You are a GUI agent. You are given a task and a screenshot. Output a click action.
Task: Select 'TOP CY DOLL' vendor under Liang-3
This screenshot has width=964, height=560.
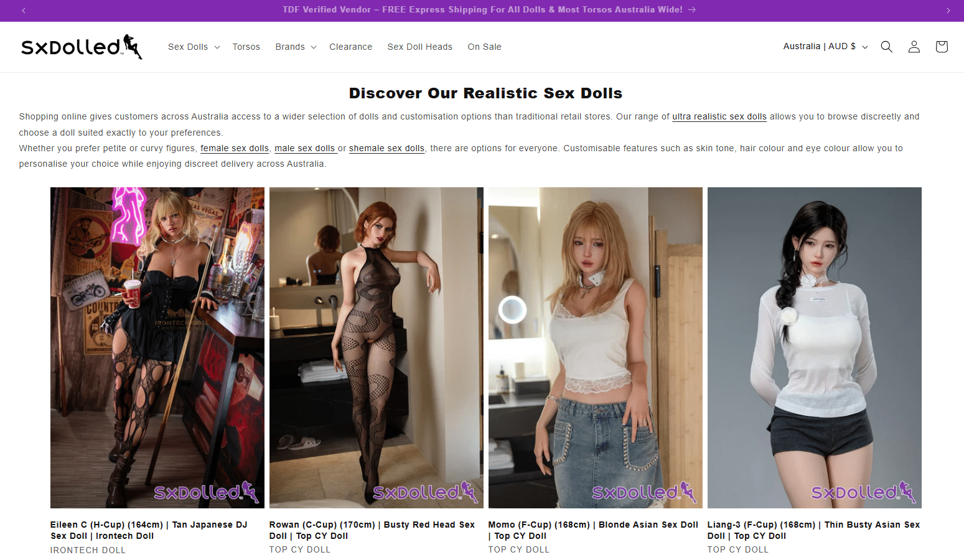tap(738, 549)
